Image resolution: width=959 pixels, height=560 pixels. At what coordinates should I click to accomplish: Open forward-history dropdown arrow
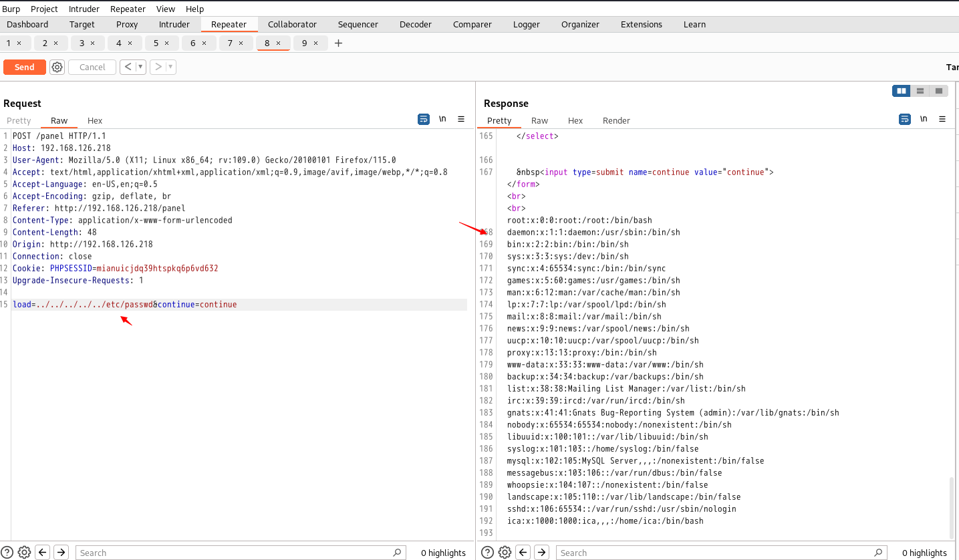pos(170,67)
